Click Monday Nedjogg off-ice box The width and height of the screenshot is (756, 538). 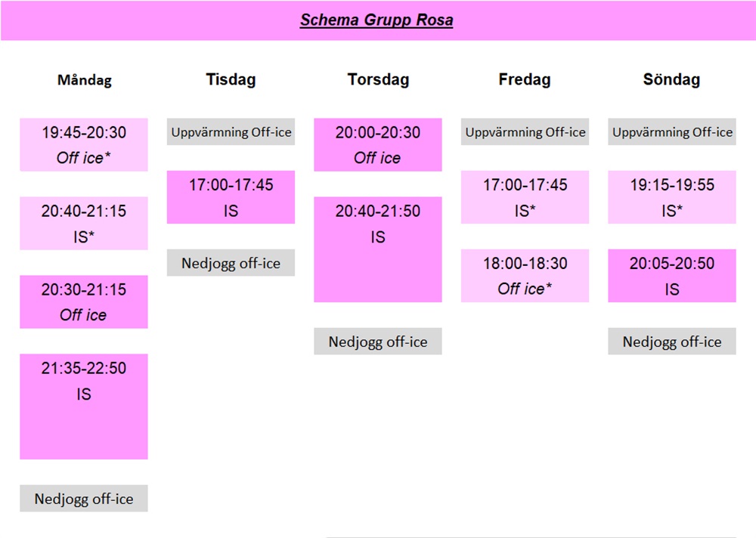84,499
